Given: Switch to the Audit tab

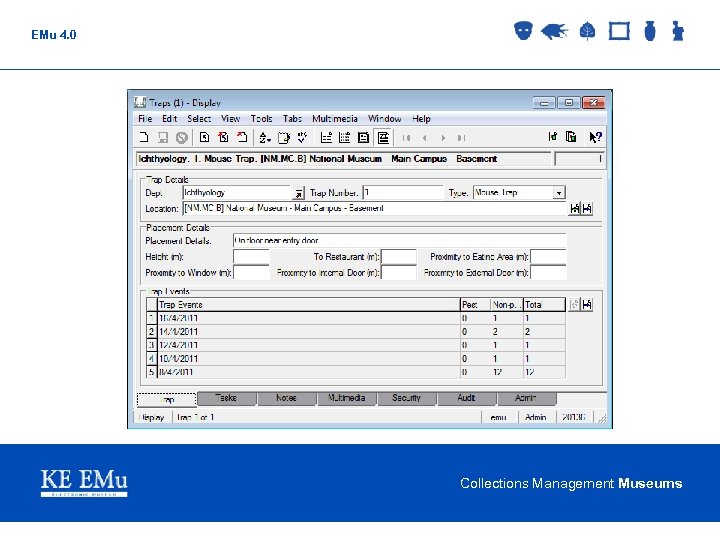Looking at the screenshot, I should pos(467,399).
